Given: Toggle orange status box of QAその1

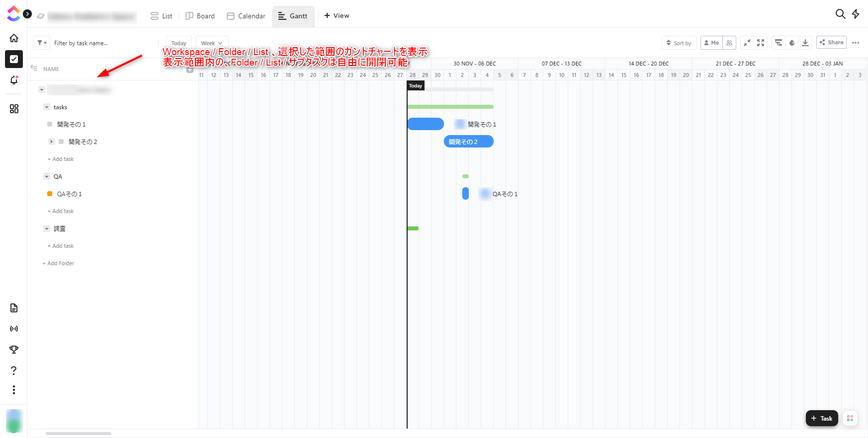Looking at the screenshot, I should 50,194.
